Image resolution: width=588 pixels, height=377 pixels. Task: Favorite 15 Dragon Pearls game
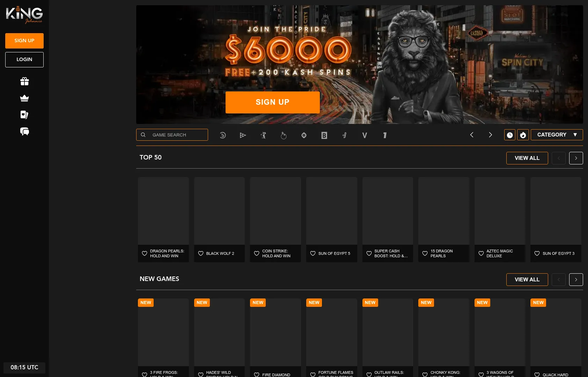(425, 253)
